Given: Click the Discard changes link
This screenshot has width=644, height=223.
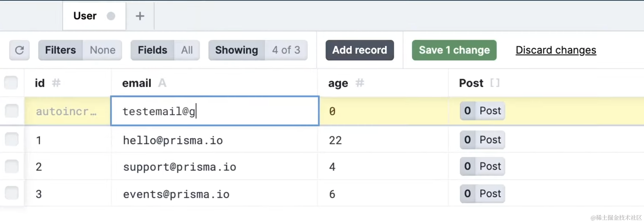Looking at the screenshot, I should tap(555, 50).
